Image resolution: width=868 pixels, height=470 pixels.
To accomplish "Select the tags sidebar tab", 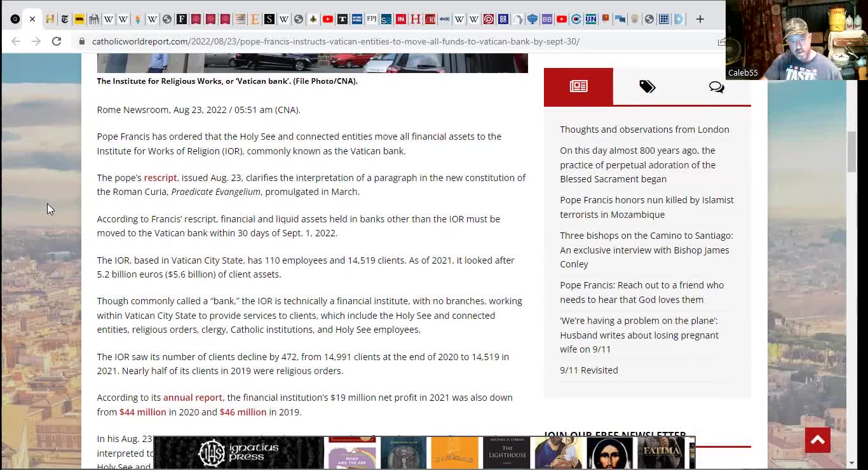I will tap(647, 86).
